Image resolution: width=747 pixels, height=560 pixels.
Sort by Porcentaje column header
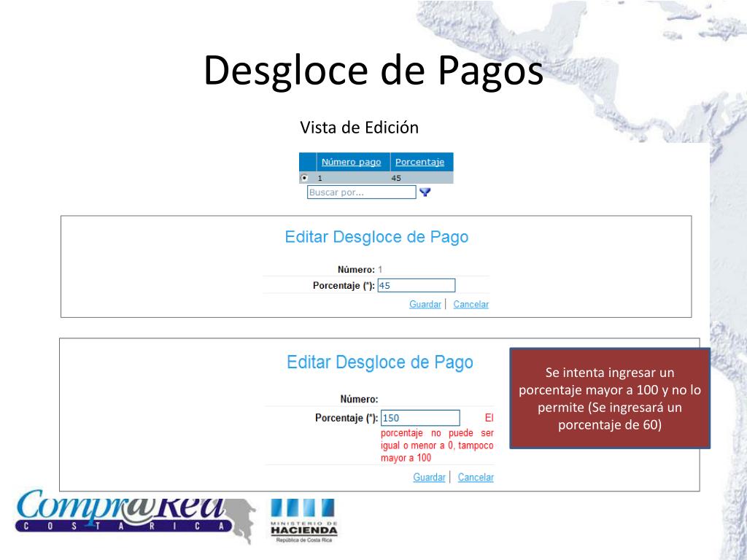pyautogui.click(x=419, y=162)
